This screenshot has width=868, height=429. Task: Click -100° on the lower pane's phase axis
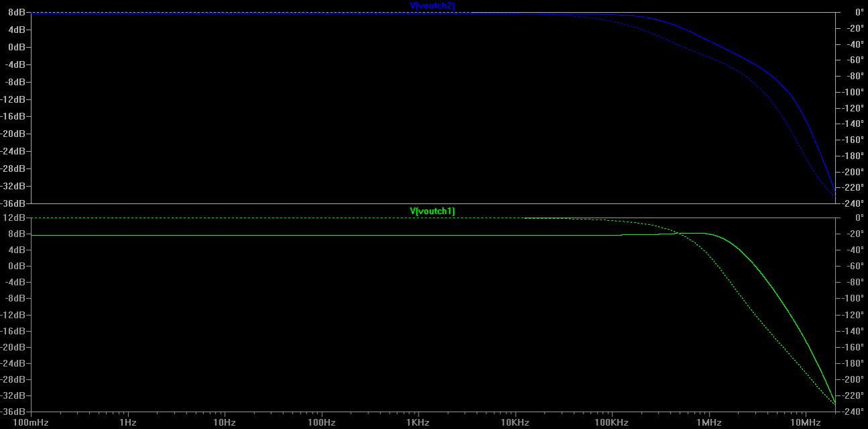(853, 298)
